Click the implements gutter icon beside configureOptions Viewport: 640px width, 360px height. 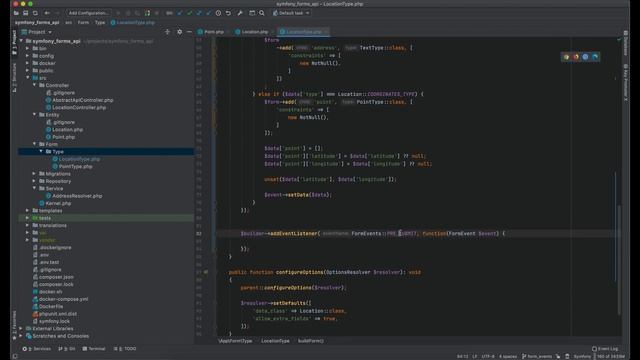pyautogui.click(x=206, y=272)
